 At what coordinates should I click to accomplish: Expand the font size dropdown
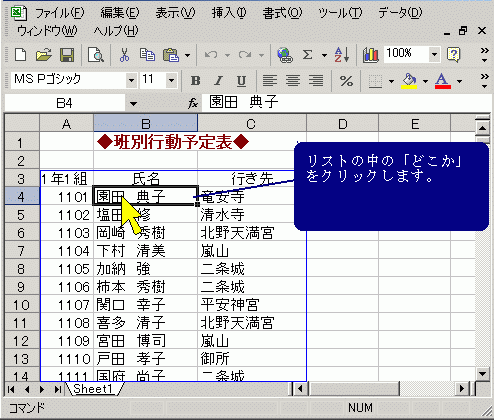click(x=172, y=80)
